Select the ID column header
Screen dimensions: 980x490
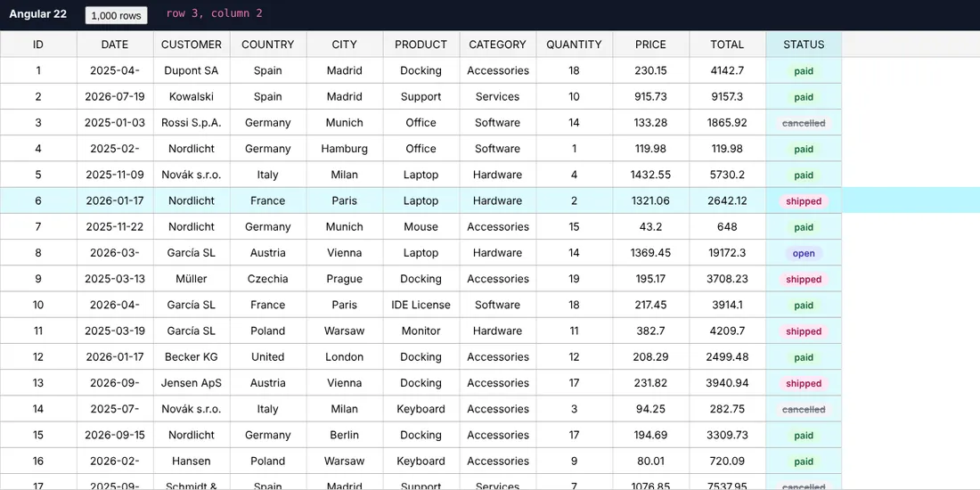38,45
